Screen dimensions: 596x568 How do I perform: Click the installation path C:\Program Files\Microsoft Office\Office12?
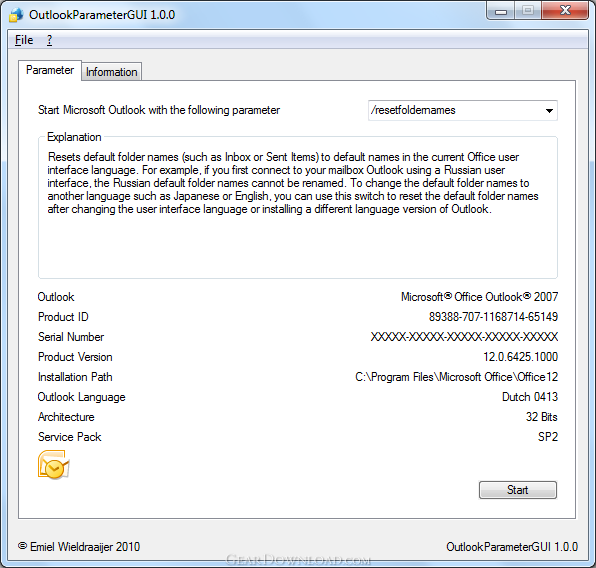[457, 377]
